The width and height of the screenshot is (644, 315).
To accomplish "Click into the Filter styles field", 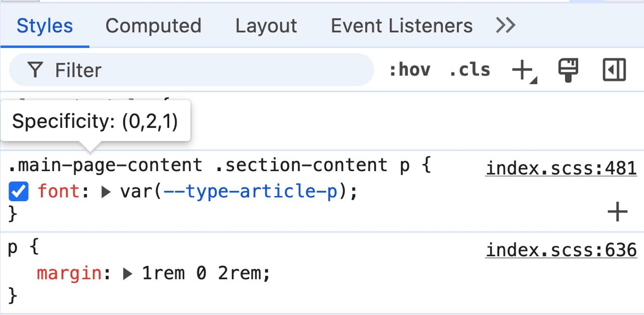I will click(x=191, y=70).
